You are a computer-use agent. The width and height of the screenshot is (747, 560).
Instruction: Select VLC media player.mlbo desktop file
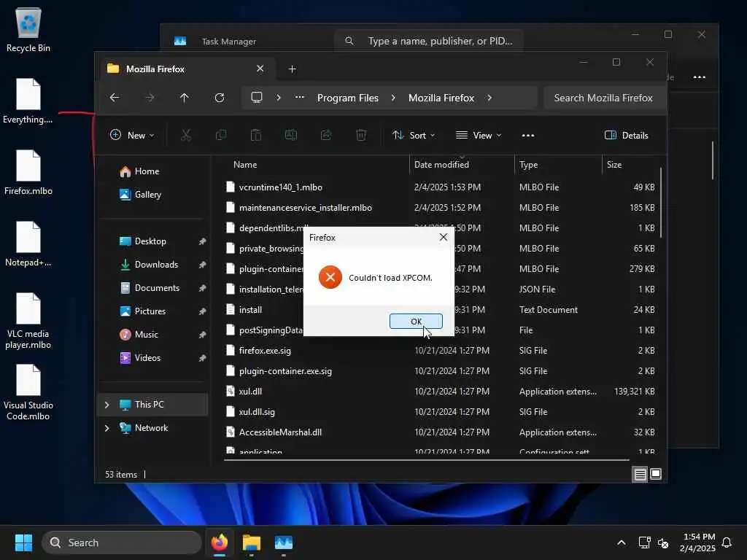pos(28,321)
